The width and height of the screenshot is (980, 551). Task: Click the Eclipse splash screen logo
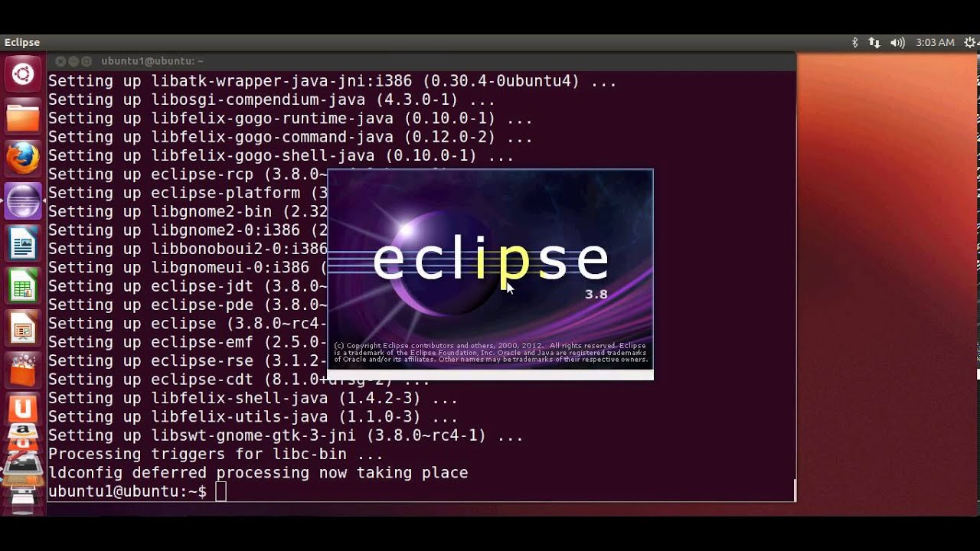pyautogui.click(x=490, y=260)
